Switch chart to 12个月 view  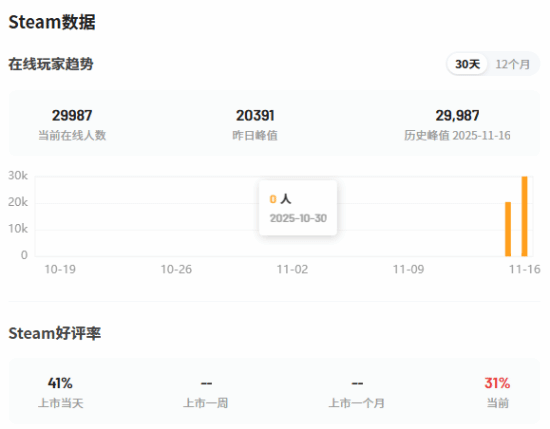[x=512, y=64]
